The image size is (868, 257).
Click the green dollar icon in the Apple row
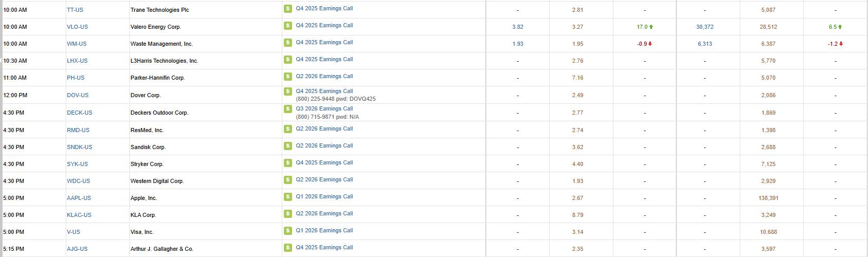pos(288,197)
